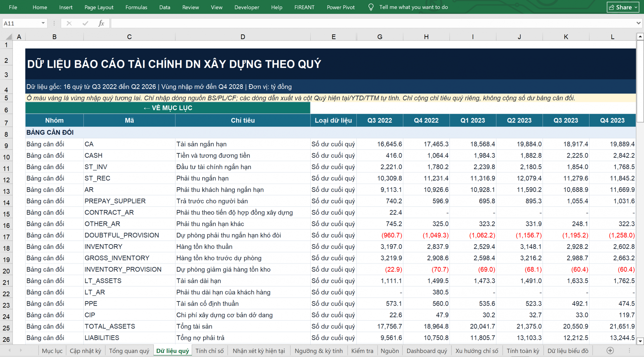Click the next sheet navigation arrow

pos(21,350)
